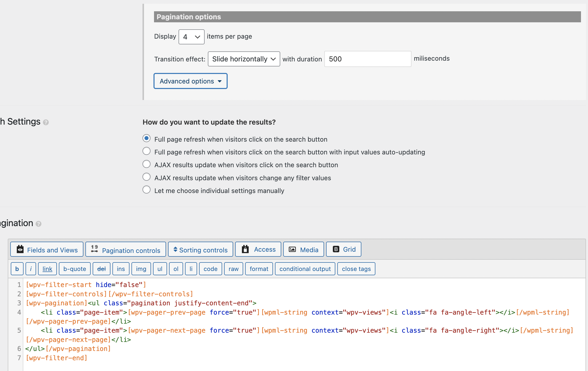Open the Transition effect dropdown
Image resolution: width=588 pixels, height=371 pixels.
point(244,59)
